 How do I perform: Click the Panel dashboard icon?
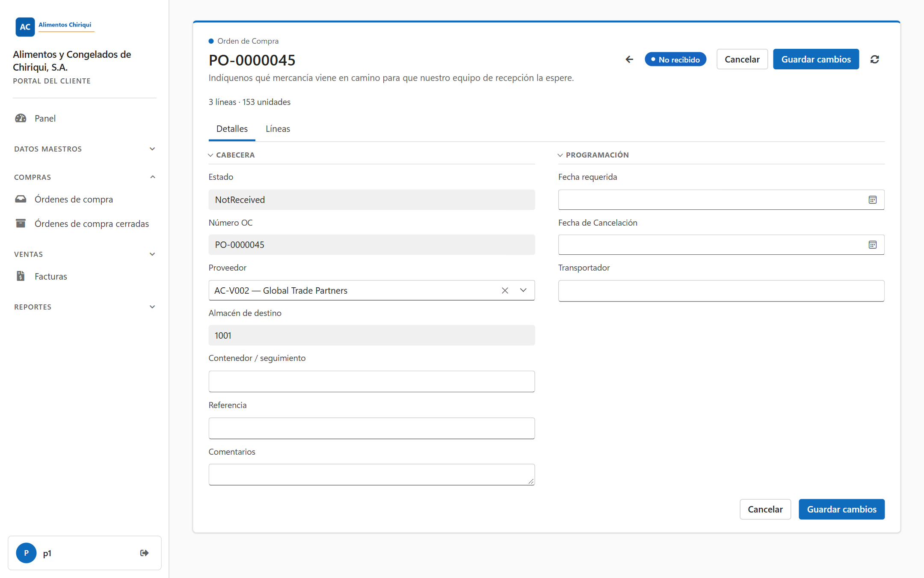point(21,118)
